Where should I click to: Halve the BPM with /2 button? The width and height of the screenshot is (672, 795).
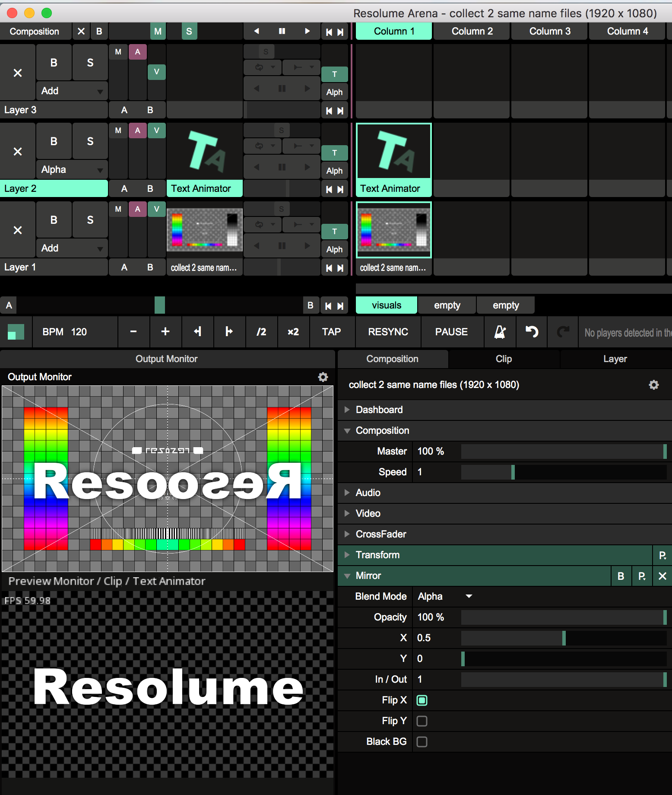(x=261, y=332)
